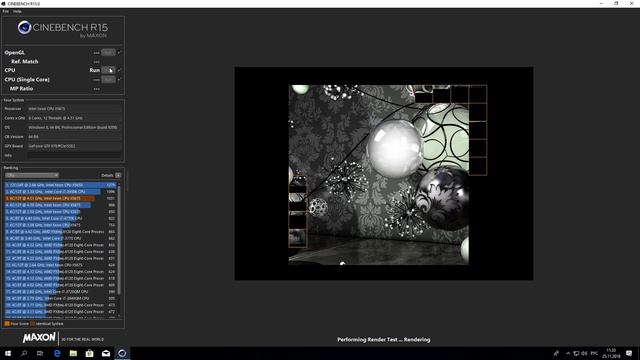This screenshot has width=640, height=360.
Task: Show hidden system tray icons
Action: coord(568,353)
